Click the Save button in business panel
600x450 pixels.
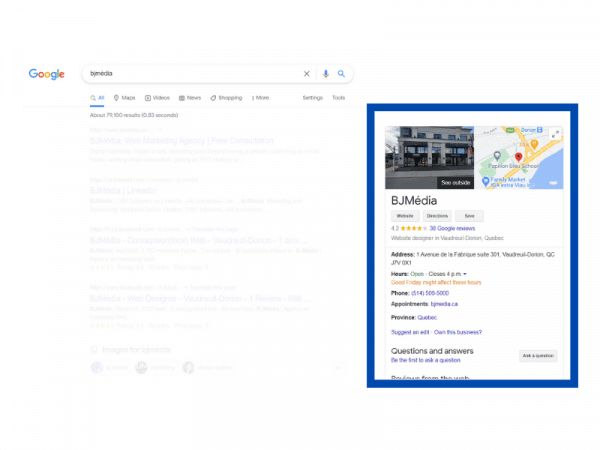tap(470, 216)
